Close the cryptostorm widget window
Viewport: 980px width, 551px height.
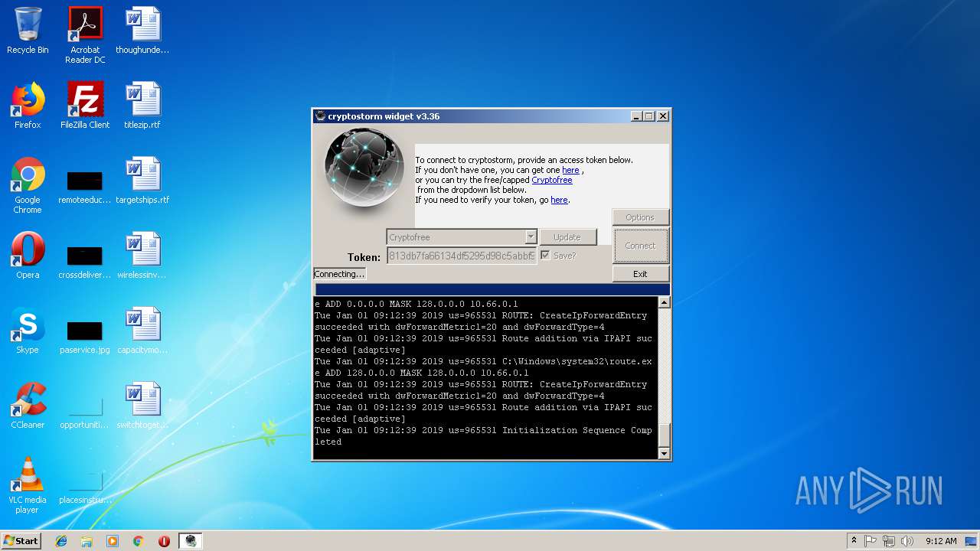pyautogui.click(x=663, y=116)
